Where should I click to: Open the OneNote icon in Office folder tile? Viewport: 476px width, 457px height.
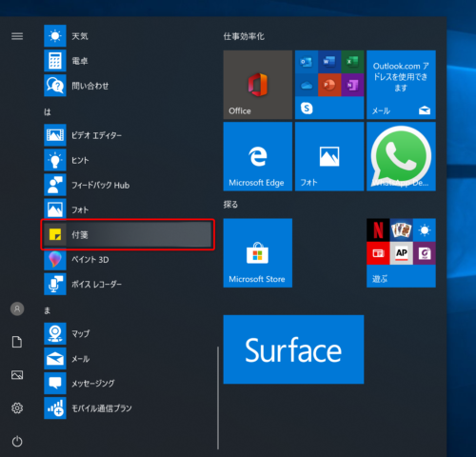(352, 85)
